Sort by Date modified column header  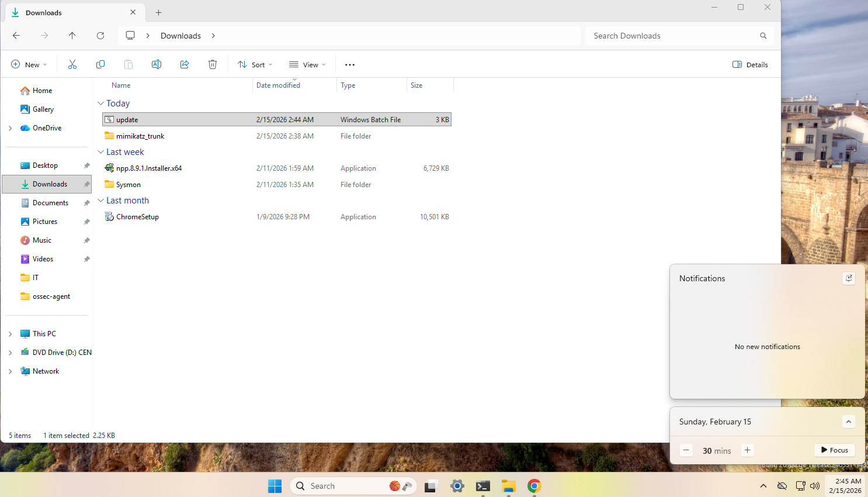pos(279,85)
